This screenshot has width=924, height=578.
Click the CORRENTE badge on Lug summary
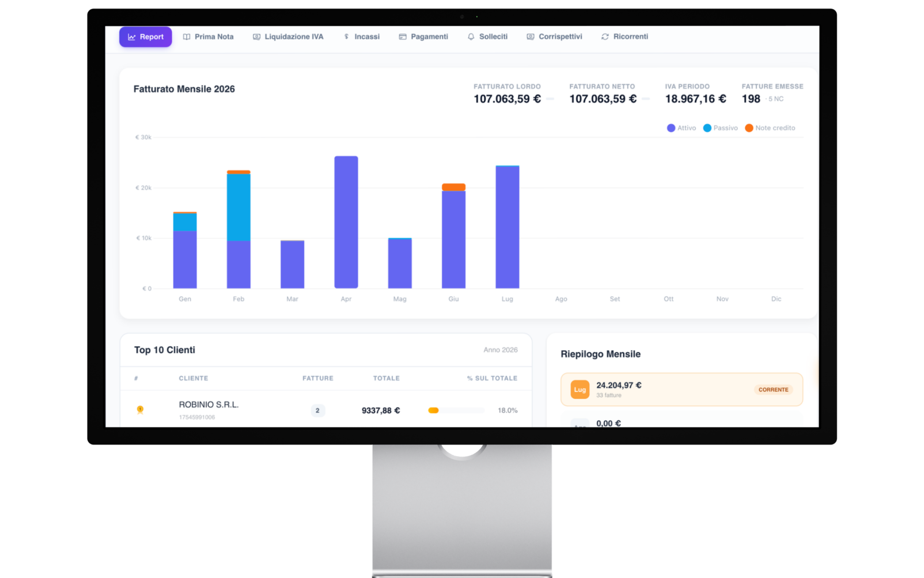(773, 390)
